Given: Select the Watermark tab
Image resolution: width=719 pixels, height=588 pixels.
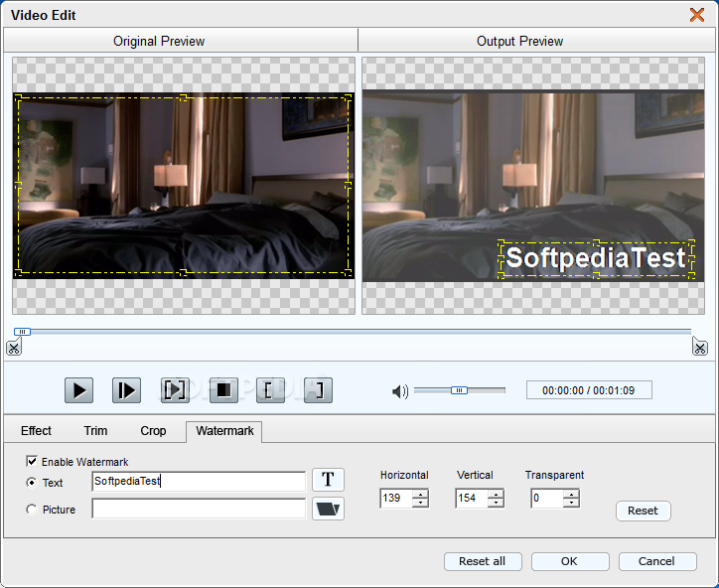Looking at the screenshot, I should point(224,431).
